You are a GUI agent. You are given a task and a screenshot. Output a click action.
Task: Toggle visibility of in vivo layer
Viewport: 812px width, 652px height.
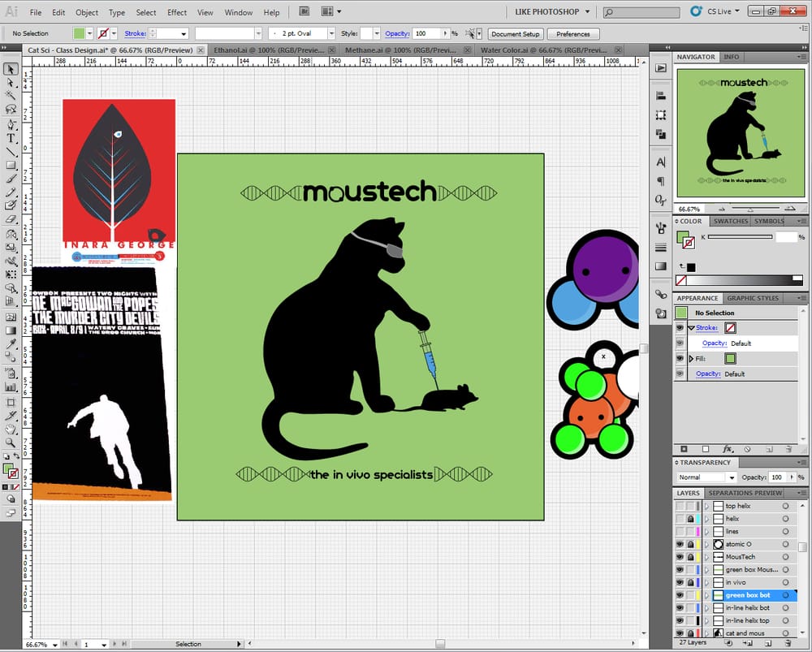coord(680,583)
